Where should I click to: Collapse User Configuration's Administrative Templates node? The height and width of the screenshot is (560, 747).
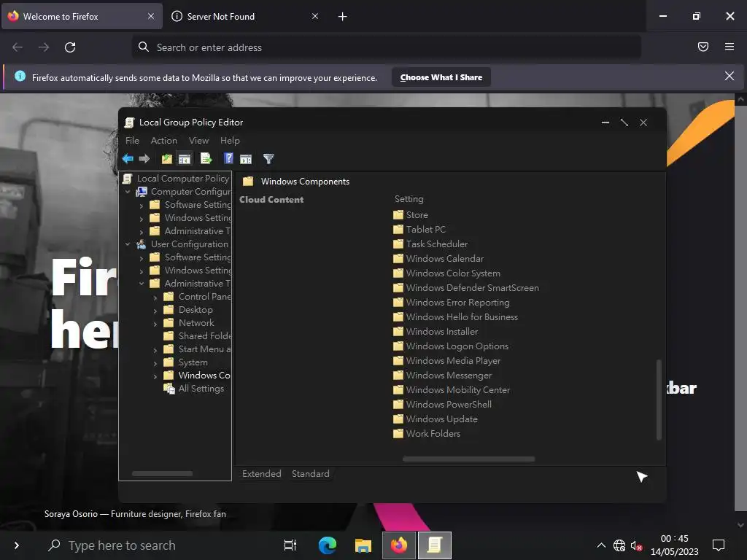pyautogui.click(x=142, y=284)
